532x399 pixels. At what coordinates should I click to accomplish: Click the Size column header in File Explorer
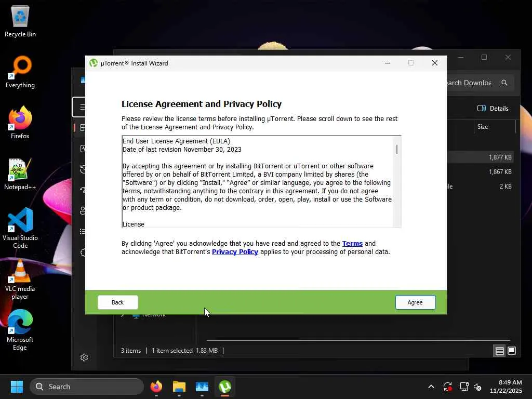click(494, 127)
